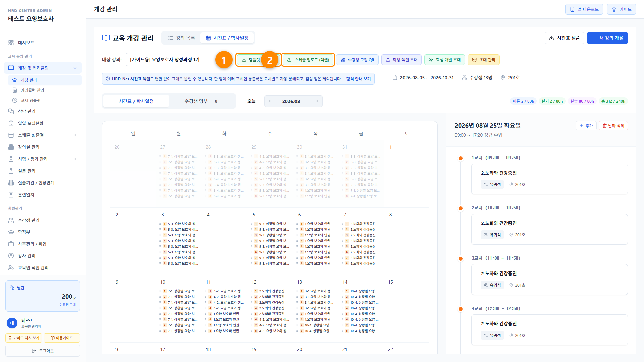Select calendar date 14
The width and height of the screenshot is (644, 362).
[x=345, y=282]
